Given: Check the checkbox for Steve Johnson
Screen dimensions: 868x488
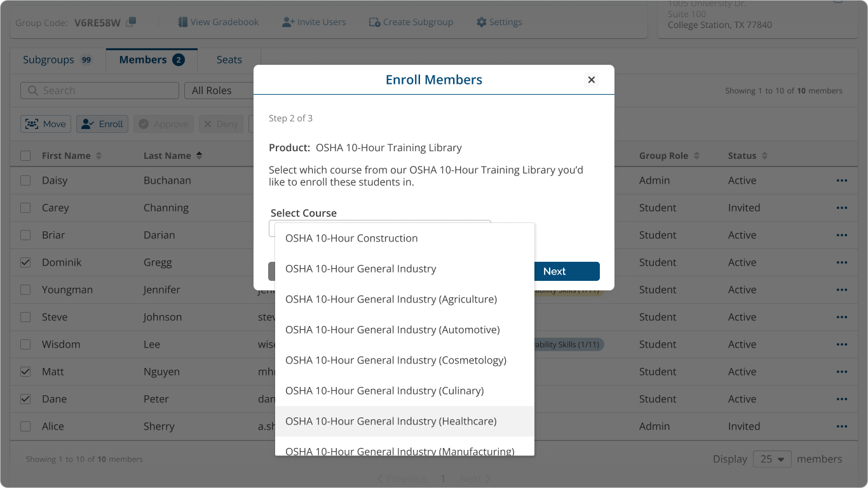Looking at the screenshot, I should pyautogui.click(x=25, y=316).
